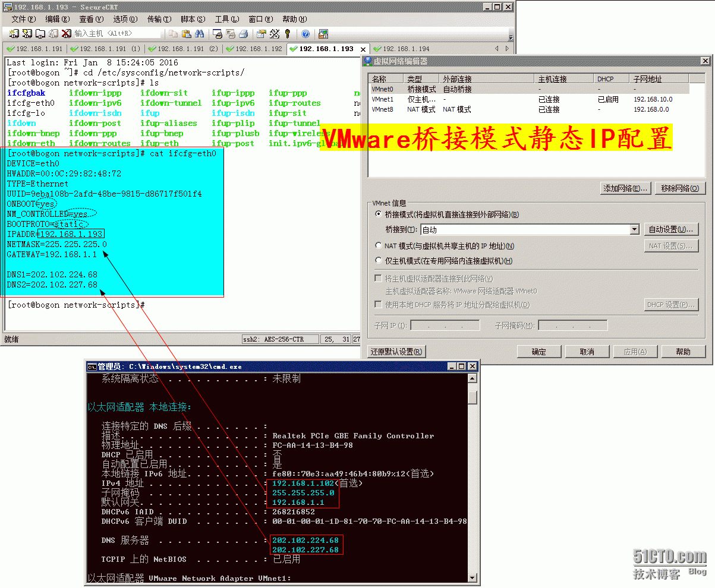
Task: Click the Global Options tools toolbar icon
Action: point(275,34)
